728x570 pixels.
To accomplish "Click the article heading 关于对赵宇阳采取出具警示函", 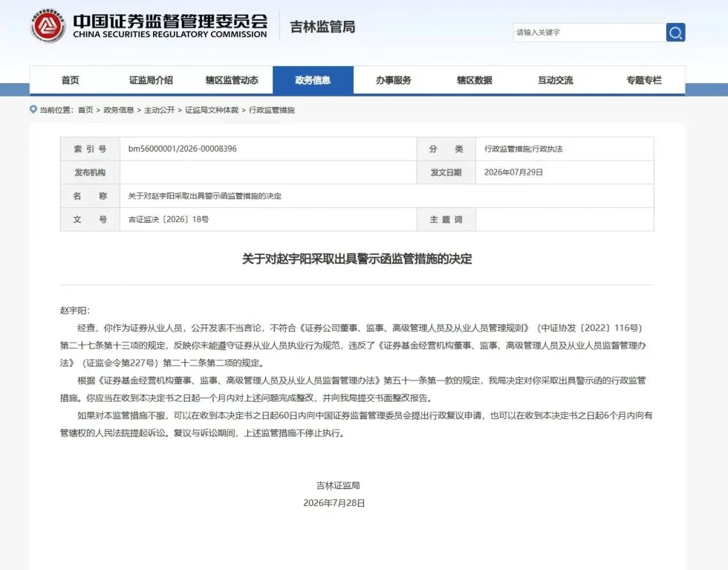I will point(357,259).
